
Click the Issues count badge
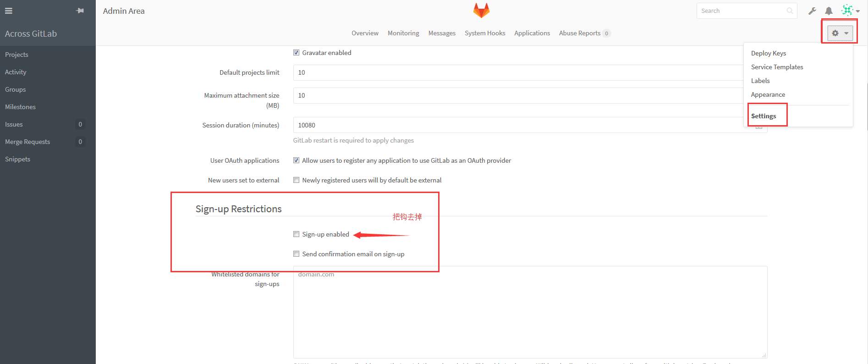coord(80,124)
